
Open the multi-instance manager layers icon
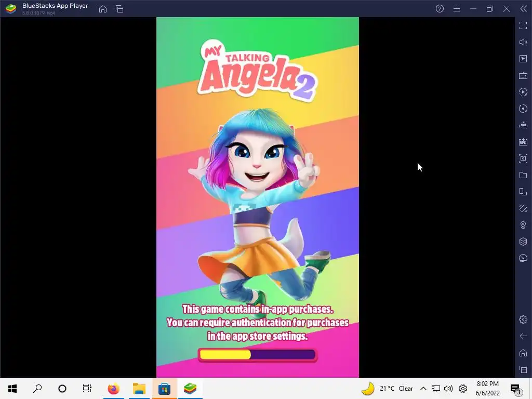(x=523, y=242)
